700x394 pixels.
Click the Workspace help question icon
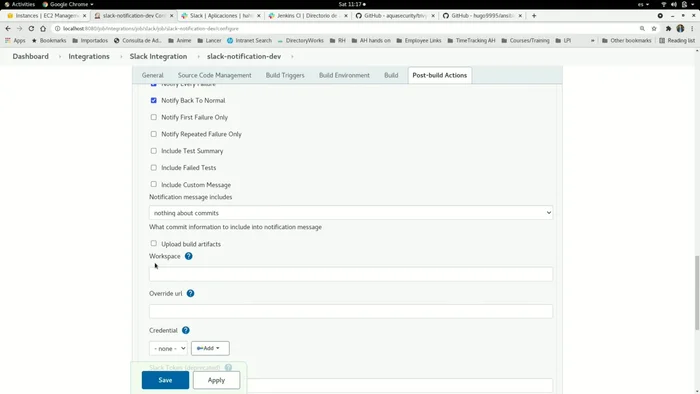coord(188,256)
